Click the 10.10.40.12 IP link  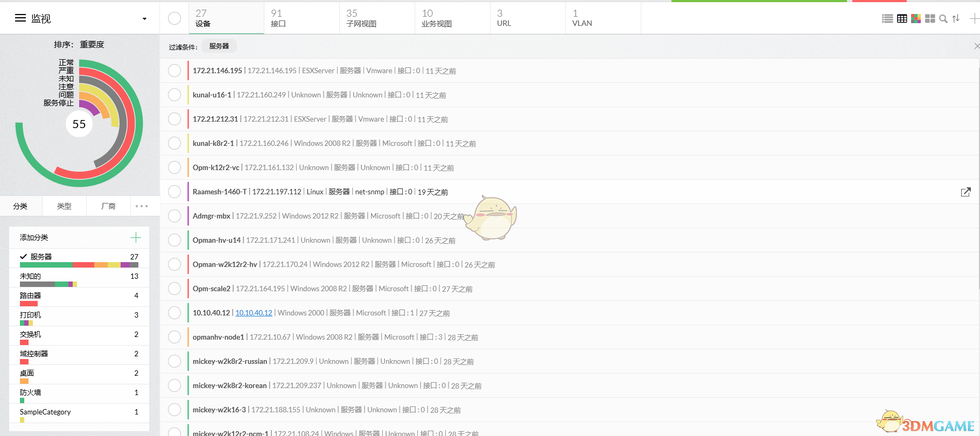(254, 313)
